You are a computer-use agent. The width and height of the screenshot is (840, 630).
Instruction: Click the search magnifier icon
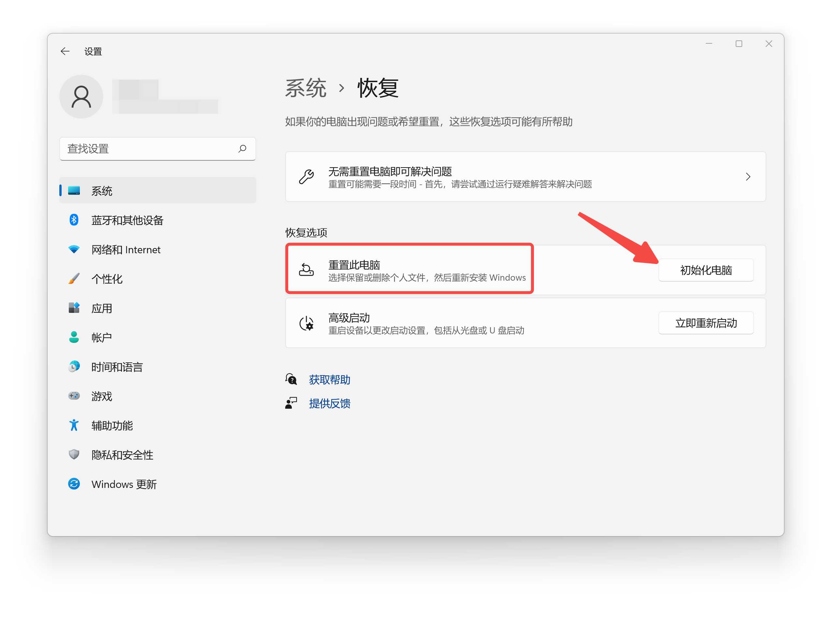(x=242, y=149)
